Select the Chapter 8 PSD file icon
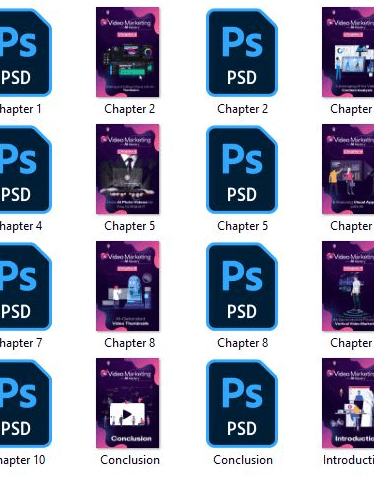Image resolution: width=374 pixels, height=478 pixels. [242, 286]
